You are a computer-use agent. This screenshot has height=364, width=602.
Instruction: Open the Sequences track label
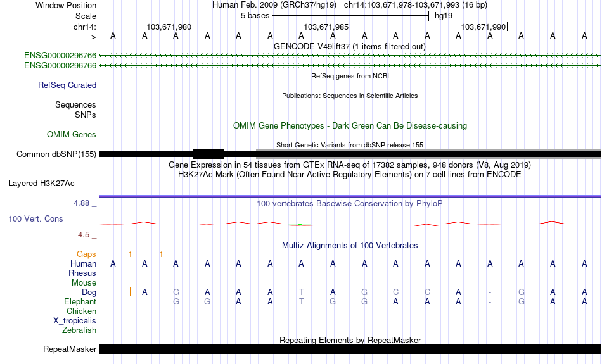75,104
